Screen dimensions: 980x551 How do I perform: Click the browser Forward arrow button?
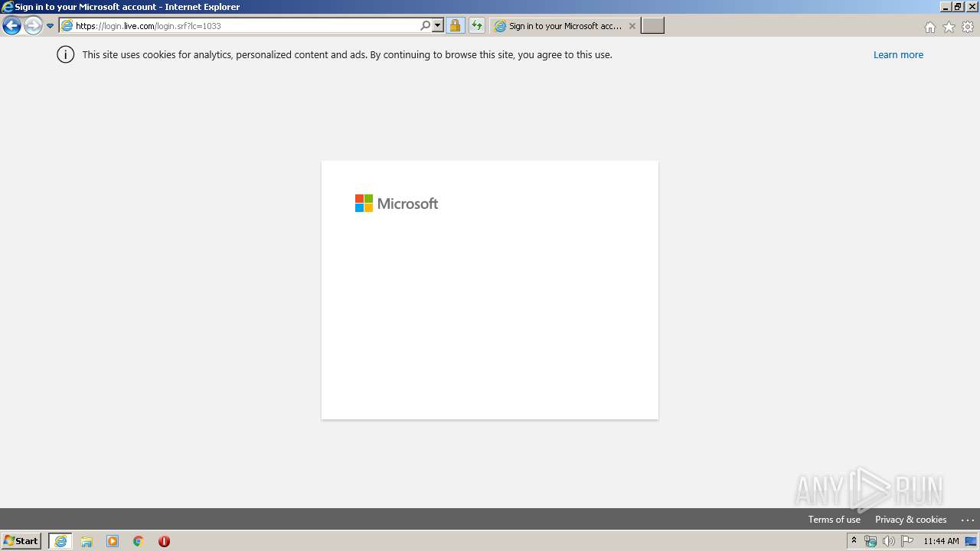[33, 26]
